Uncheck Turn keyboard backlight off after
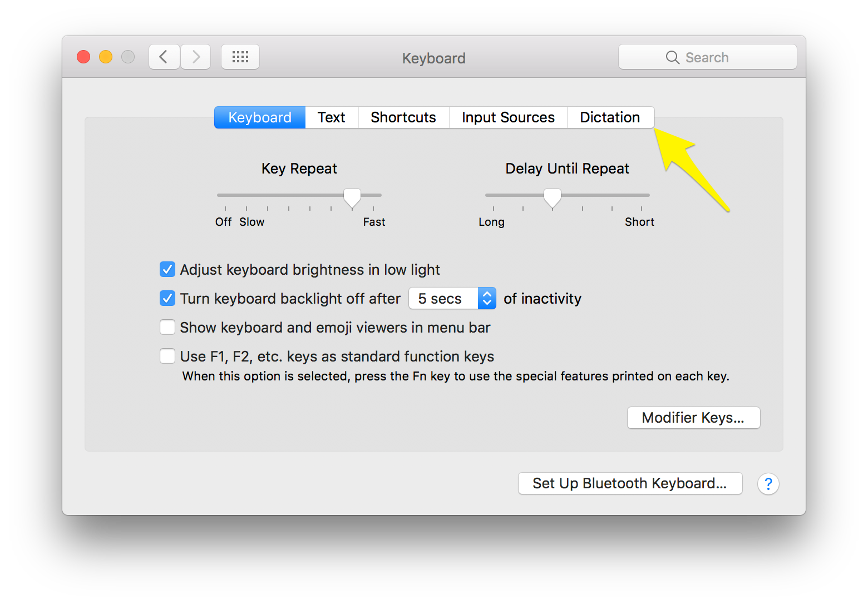This screenshot has width=868, height=604. 167,298
